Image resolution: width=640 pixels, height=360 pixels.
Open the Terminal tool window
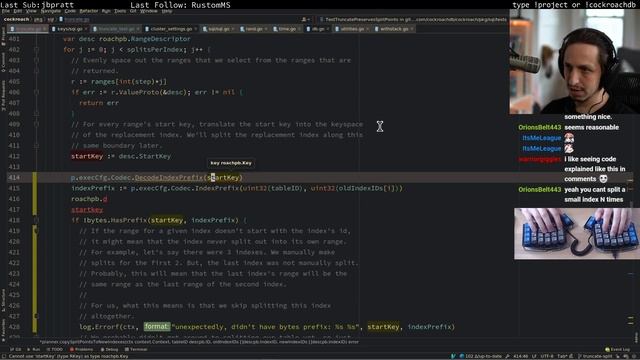coord(136,349)
